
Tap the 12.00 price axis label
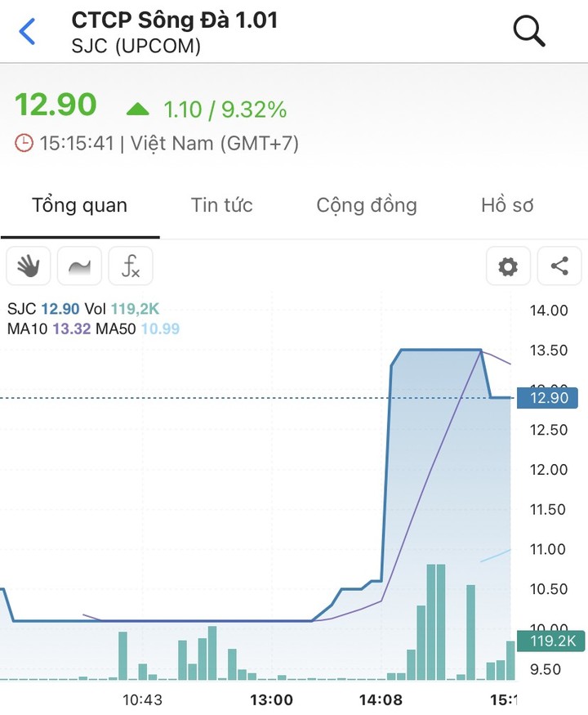coord(549,470)
